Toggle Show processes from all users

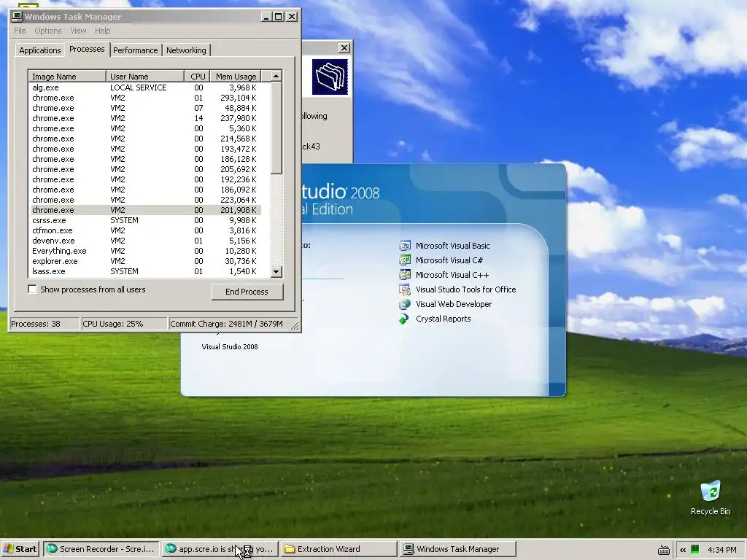click(x=32, y=289)
